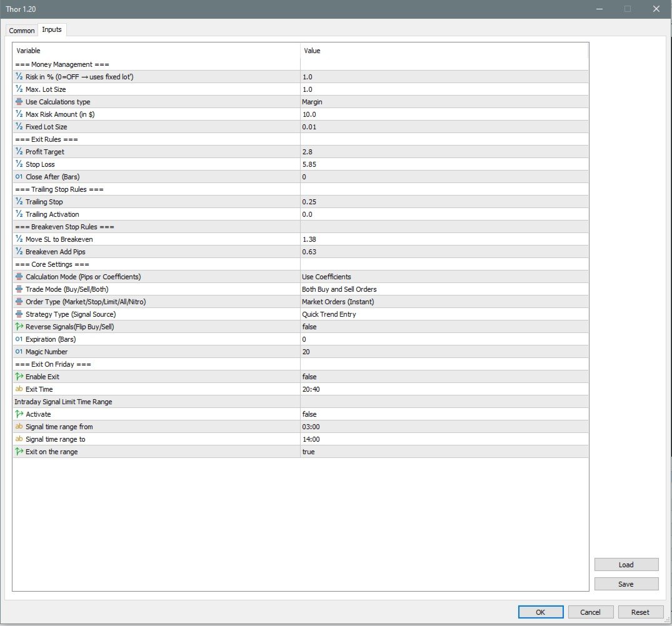Viewport: 672px width, 626px height.
Task: Click the double-type icon next to Stop Loss
Action: coord(19,164)
